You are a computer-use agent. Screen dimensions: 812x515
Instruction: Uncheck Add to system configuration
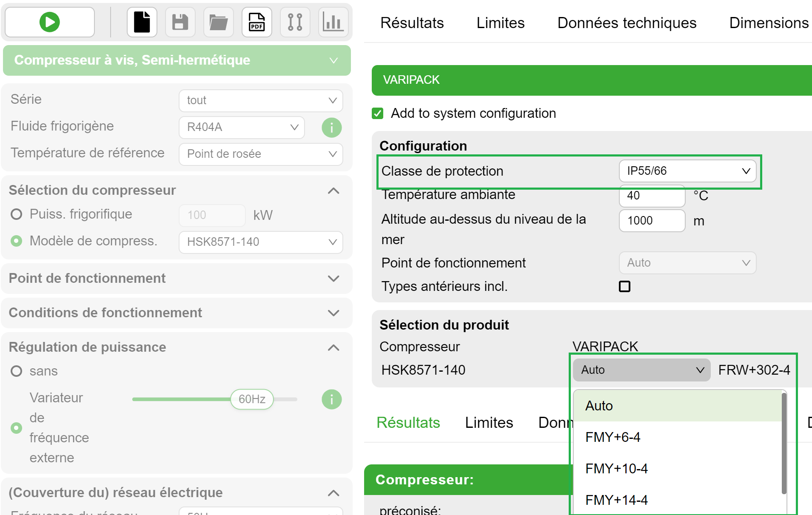(x=377, y=113)
